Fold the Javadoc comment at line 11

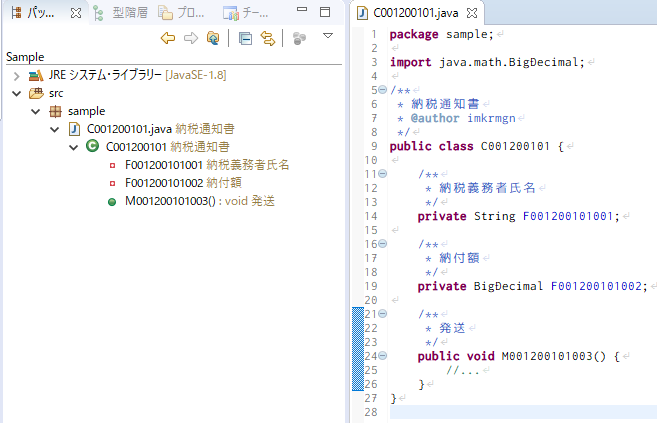(x=383, y=173)
